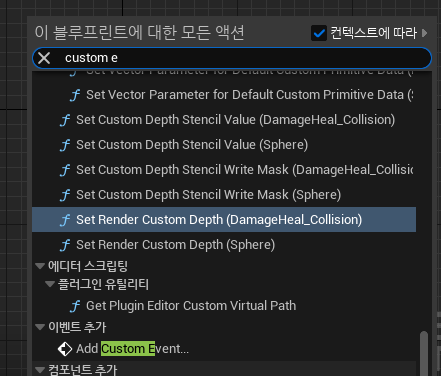
Task: Click function icon of Set Custom Depth Stencil Value (Sphere)
Action: [x=65, y=145]
